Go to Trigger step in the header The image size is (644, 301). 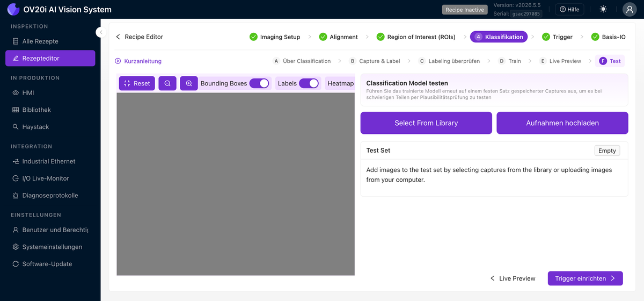(x=557, y=37)
